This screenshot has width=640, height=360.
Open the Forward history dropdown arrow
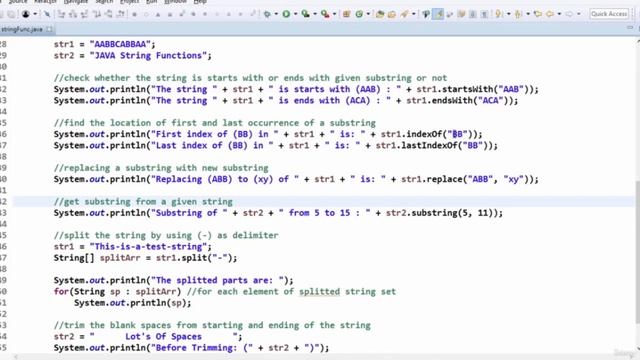578,14
